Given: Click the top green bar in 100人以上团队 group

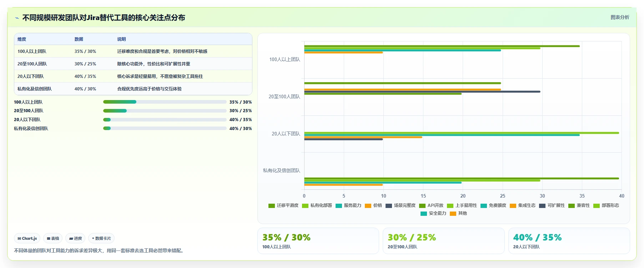Looking at the screenshot, I should point(442,46).
